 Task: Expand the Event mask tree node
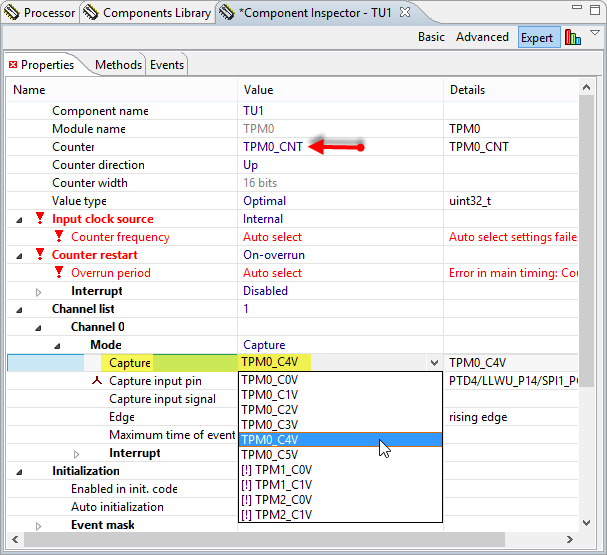[39, 525]
